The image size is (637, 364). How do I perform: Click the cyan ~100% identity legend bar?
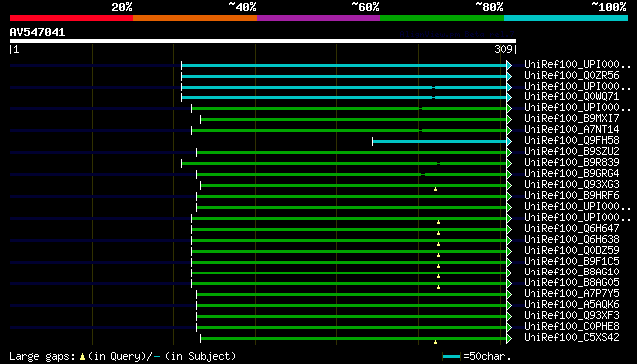click(565, 18)
